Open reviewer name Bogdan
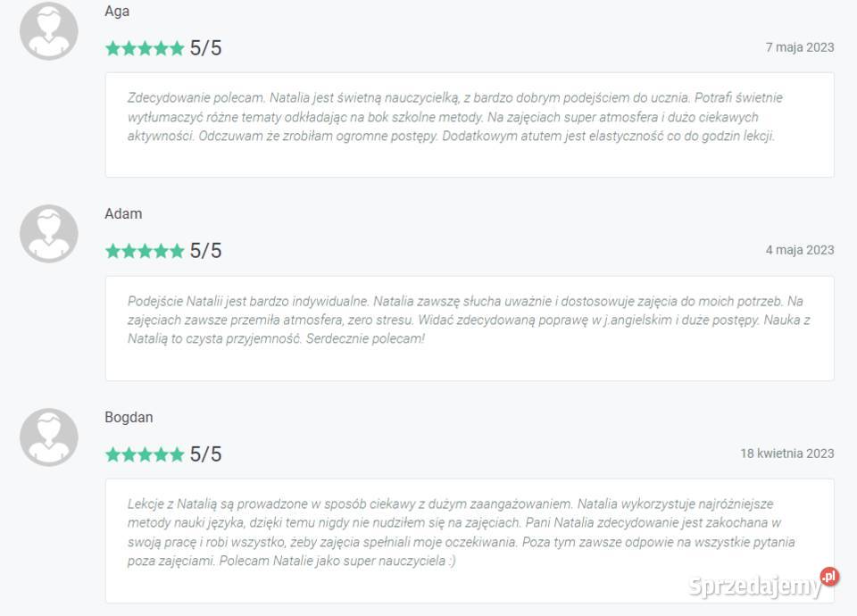Image resolution: width=857 pixels, height=616 pixels. (x=129, y=417)
